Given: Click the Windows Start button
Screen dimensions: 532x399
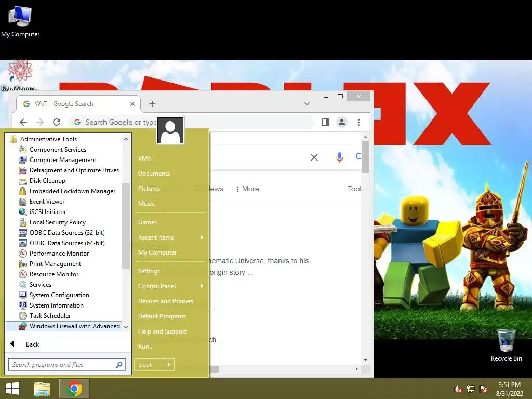Looking at the screenshot, I should [12, 389].
